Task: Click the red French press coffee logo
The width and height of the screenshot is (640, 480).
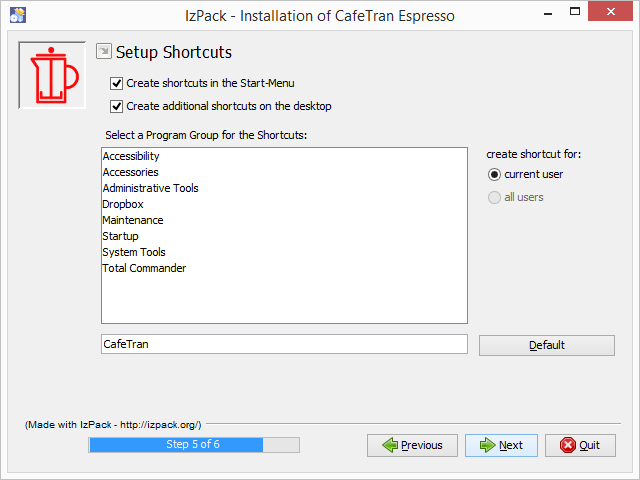Action: coord(52,76)
